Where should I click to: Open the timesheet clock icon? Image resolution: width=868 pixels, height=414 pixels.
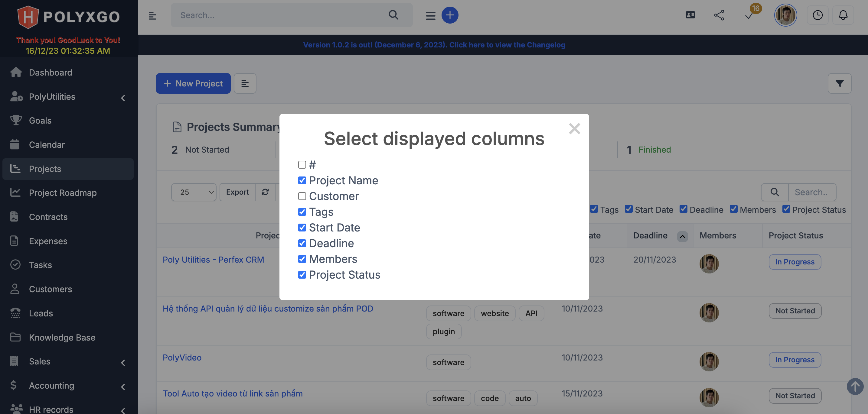[x=817, y=15]
